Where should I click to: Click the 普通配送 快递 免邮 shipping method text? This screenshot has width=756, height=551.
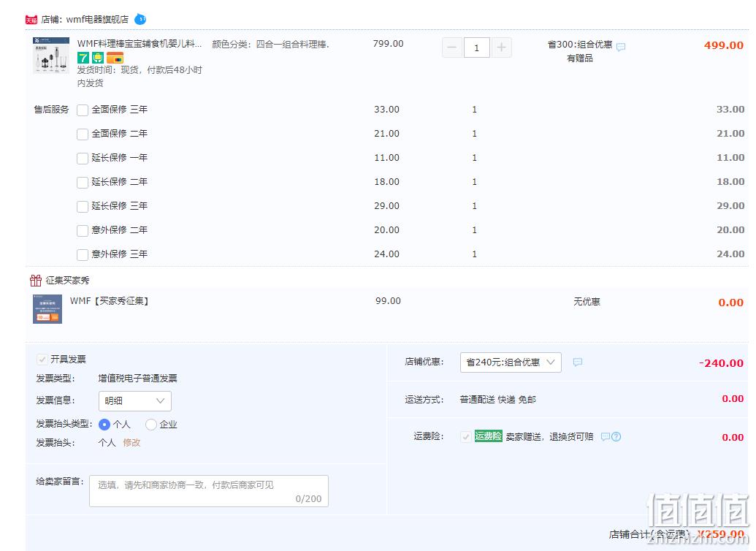(x=497, y=400)
